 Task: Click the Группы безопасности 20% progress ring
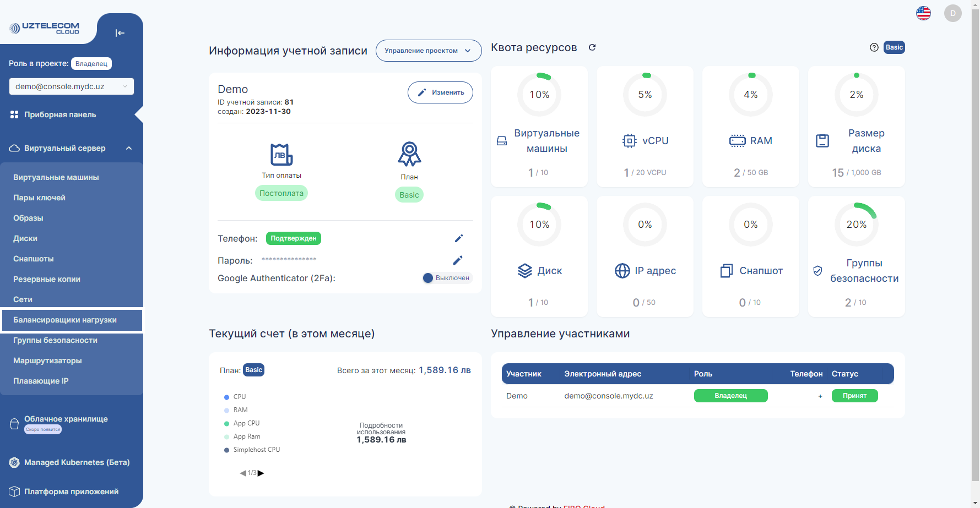click(x=856, y=225)
